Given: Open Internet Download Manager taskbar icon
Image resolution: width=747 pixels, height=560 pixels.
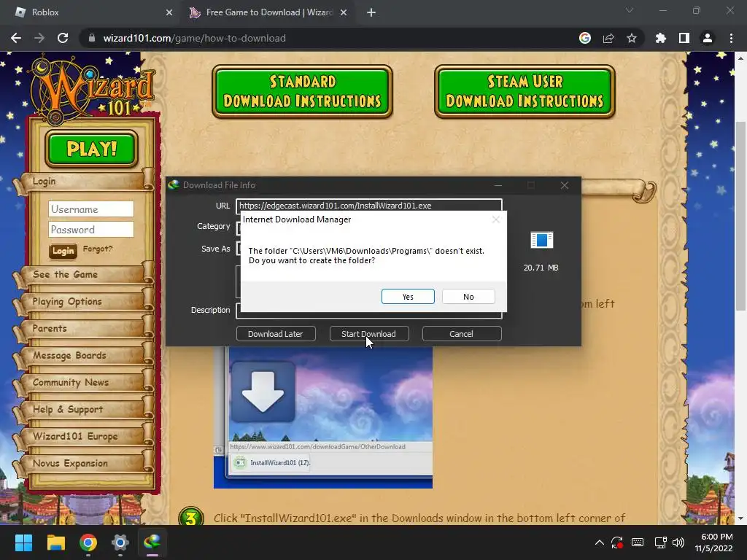Looking at the screenshot, I should (152, 542).
